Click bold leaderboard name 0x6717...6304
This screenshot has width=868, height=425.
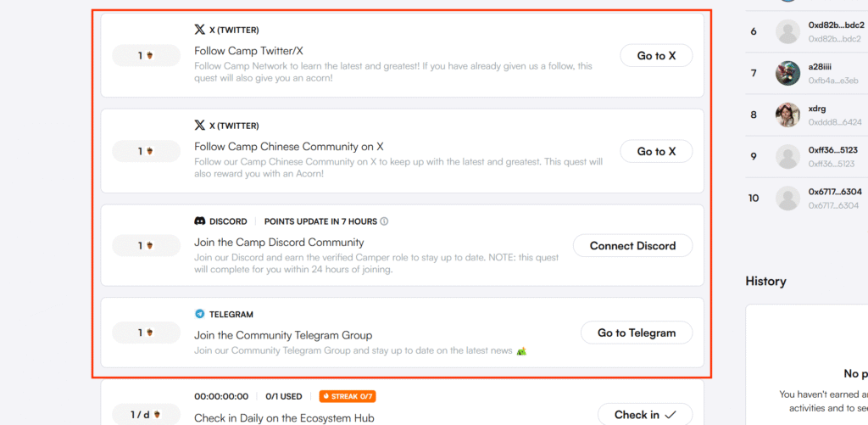point(835,192)
